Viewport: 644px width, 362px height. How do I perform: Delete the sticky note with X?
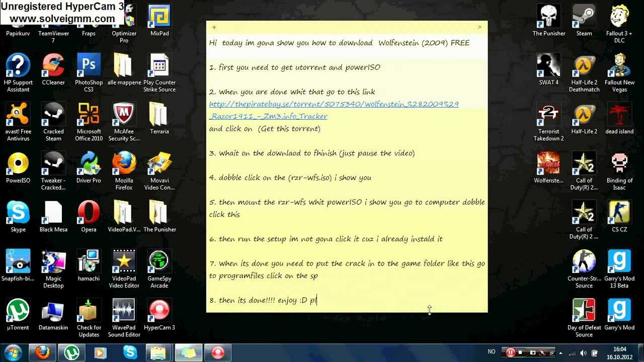pos(479,27)
